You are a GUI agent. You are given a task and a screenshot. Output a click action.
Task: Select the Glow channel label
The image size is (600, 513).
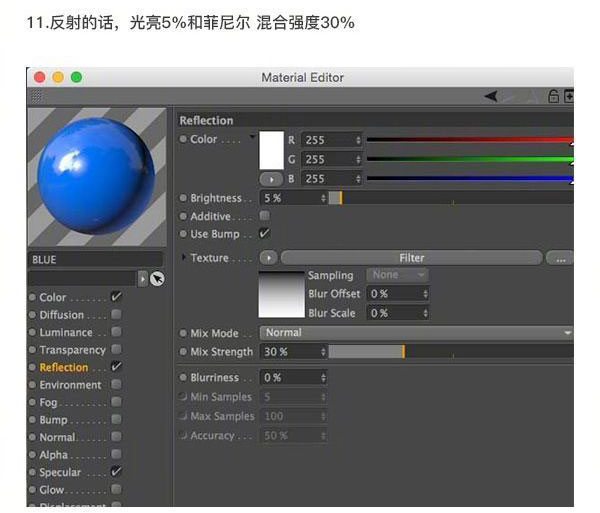pyautogui.click(x=52, y=490)
